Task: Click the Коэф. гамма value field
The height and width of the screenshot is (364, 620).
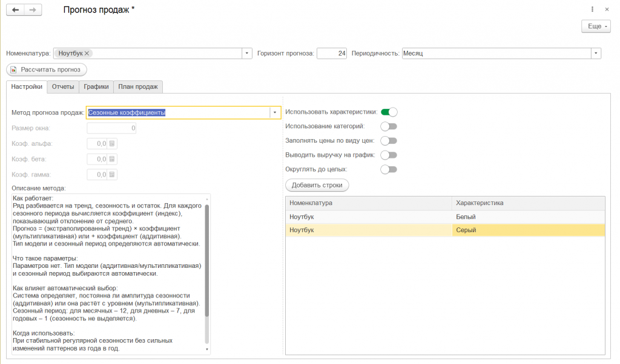Action: (x=97, y=175)
